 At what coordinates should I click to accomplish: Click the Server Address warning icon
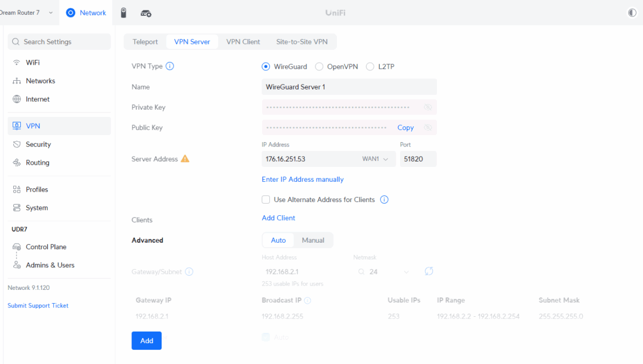click(x=185, y=159)
